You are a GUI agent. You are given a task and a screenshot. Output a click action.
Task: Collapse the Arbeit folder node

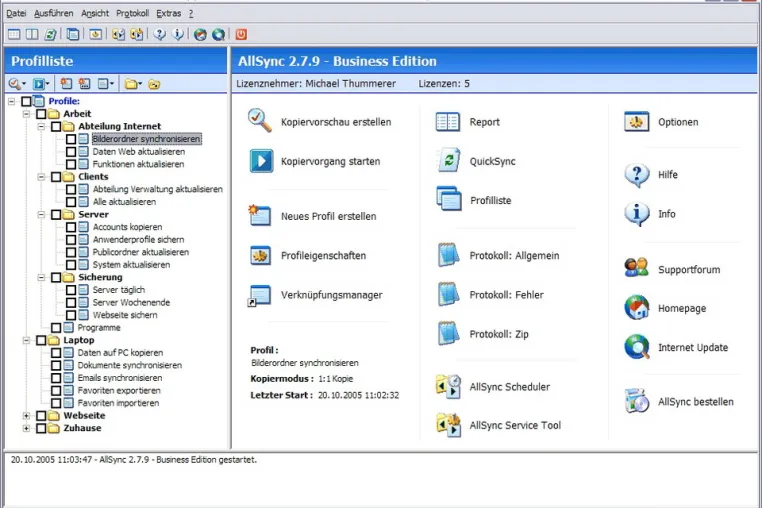click(26, 114)
